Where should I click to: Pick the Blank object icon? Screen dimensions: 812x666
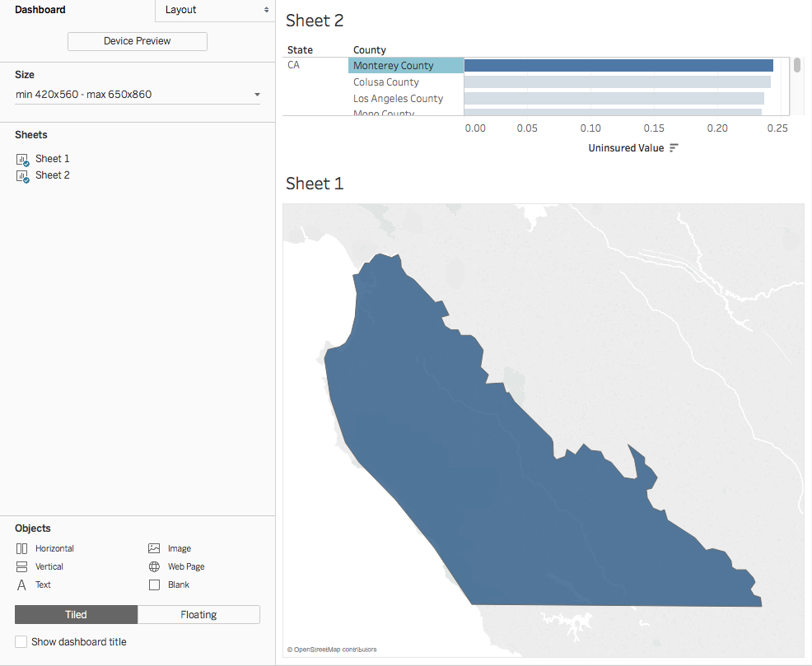click(154, 584)
